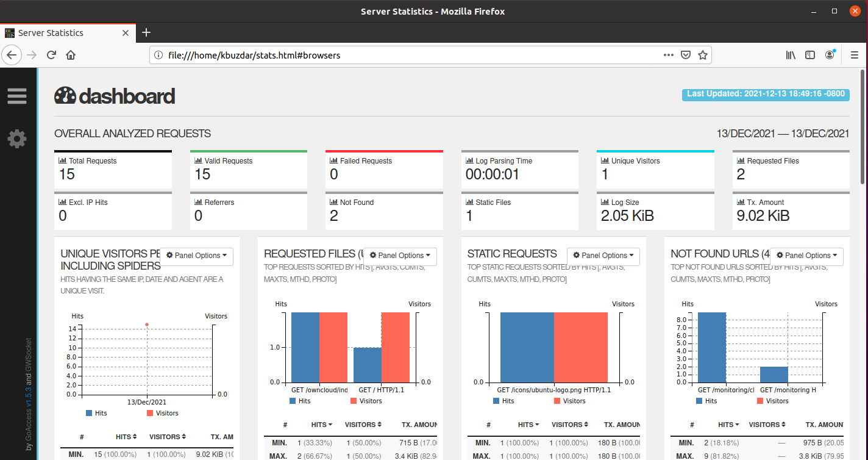Open the dashboard sidebar hamburger menu
The height and width of the screenshot is (460, 868).
17,96
